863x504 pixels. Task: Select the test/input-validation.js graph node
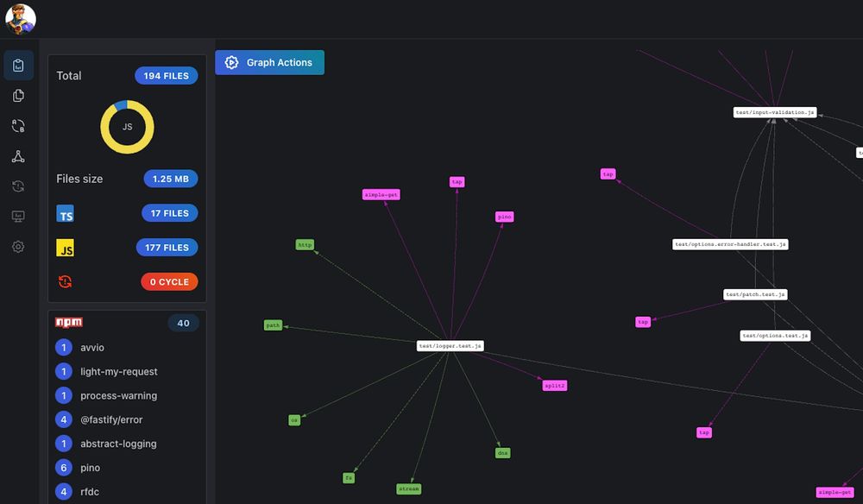[775, 112]
